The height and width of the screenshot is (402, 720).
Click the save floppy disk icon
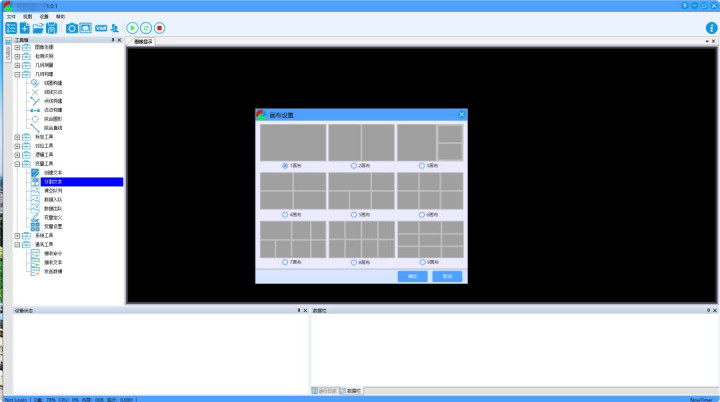[x=51, y=28]
